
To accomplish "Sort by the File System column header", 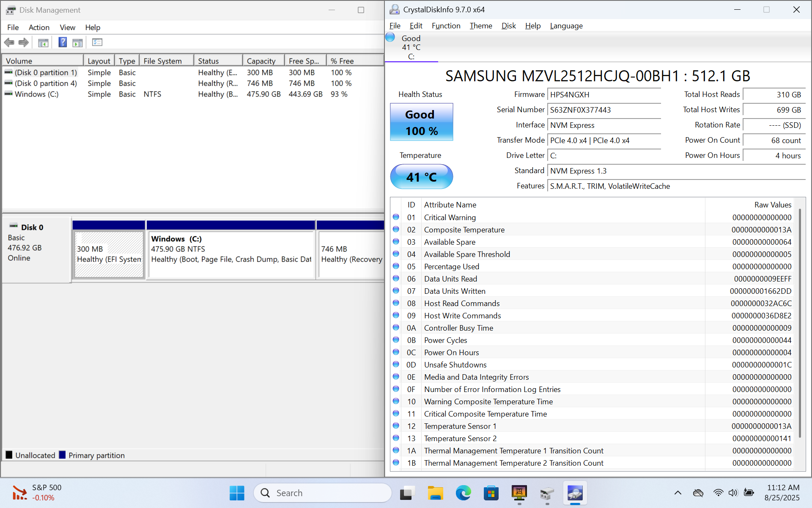I will (167, 61).
